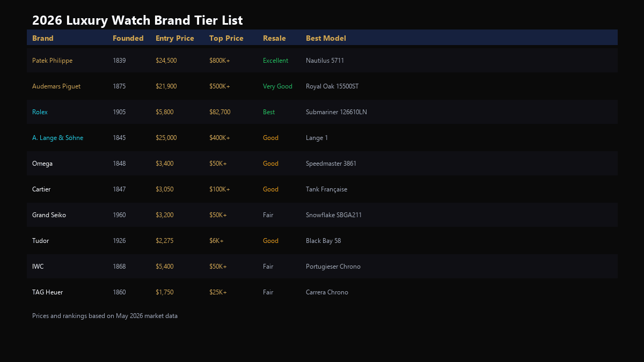Screen dimensions: 644x362
Task: Click the Brand column header
Action: click(43, 38)
